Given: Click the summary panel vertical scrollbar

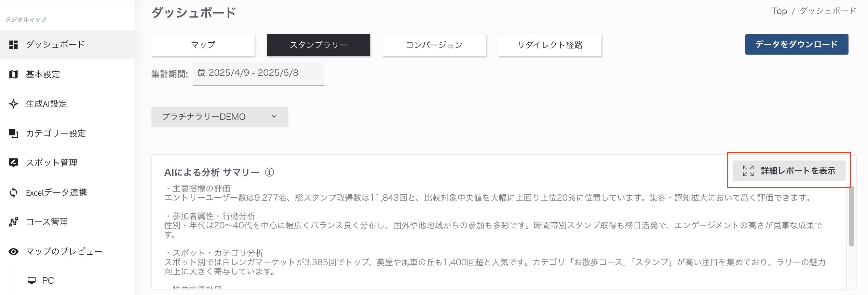Looking at the screenshot, I should pyautogui.click(x=851, y=216).
